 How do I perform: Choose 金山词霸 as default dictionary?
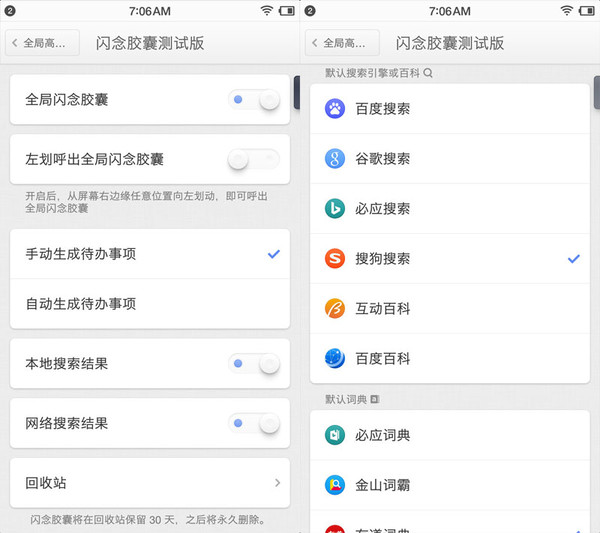[450, 485]
